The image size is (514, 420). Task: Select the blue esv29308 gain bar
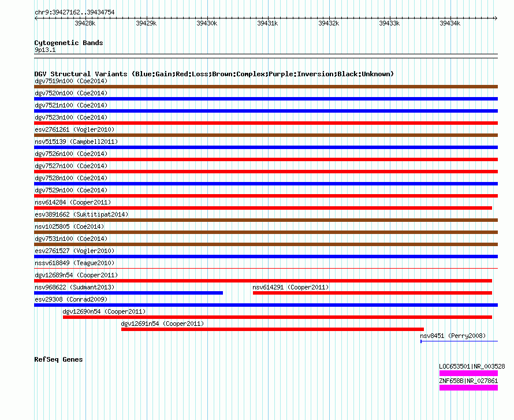(x=266, y=305)
